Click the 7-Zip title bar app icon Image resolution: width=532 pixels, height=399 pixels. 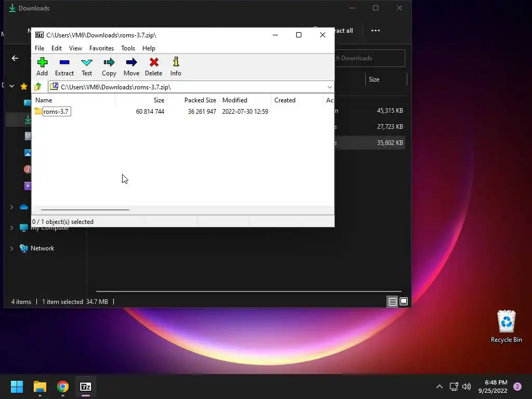pyautogui.click(x=39, y=35)
